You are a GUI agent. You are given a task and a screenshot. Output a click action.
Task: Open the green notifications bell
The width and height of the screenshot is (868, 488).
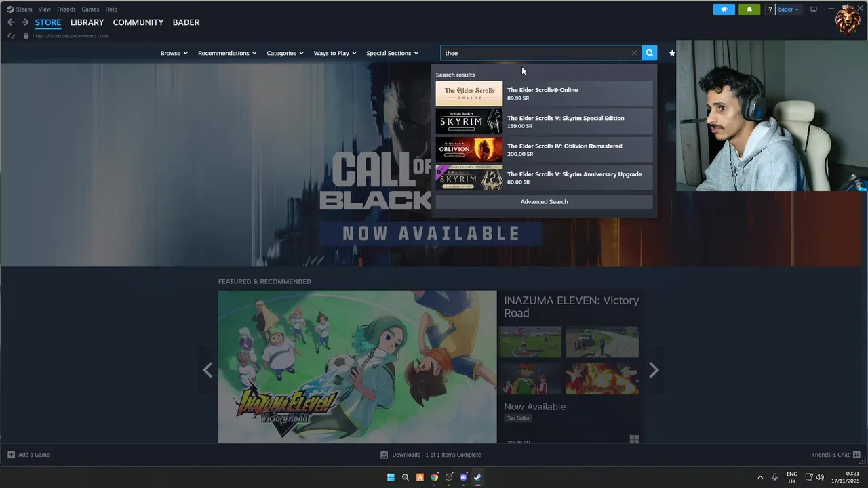(x=749, y=9)
